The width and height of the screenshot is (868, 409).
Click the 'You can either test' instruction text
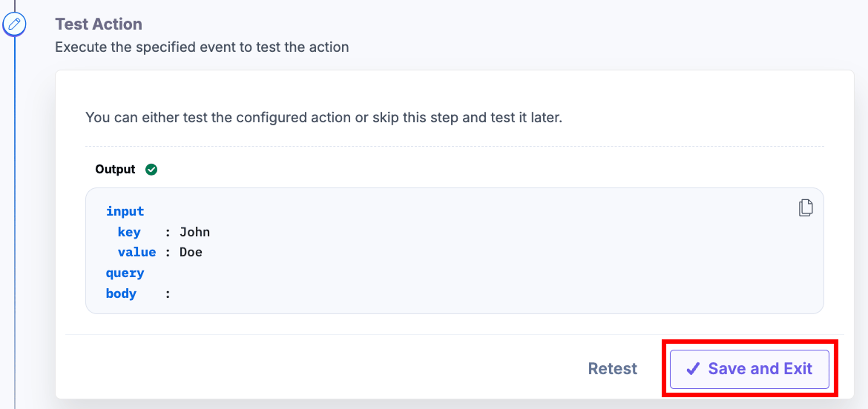tap(324, 117)
